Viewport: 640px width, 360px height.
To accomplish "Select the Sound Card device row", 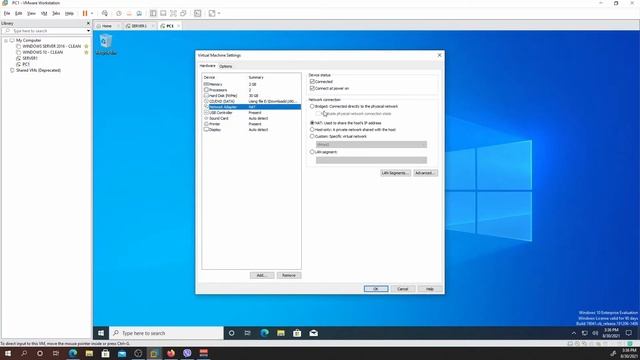I will pos(251,118).
